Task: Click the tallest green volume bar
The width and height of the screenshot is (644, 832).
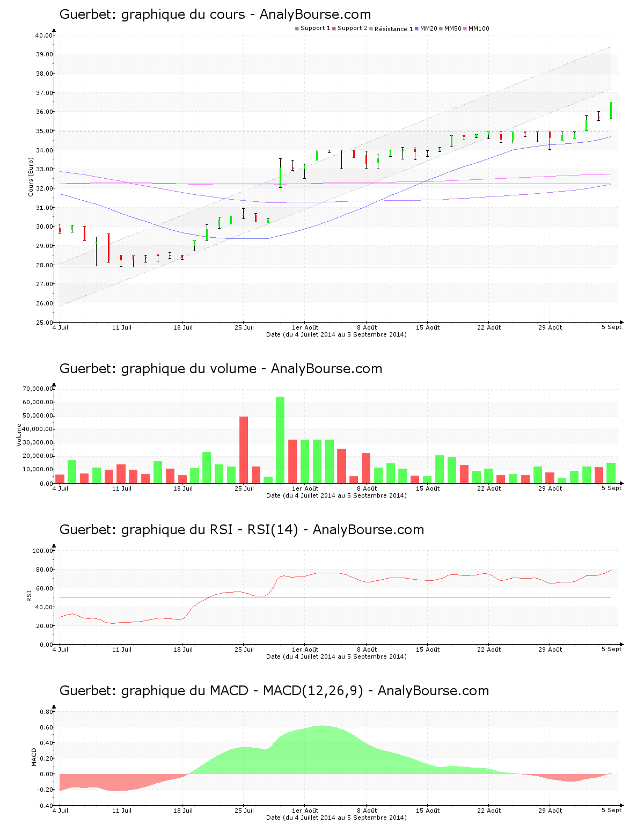Action: (280, 439)
